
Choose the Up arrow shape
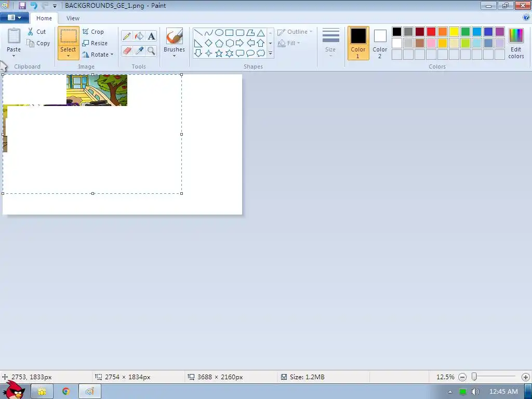coord(261,43)
